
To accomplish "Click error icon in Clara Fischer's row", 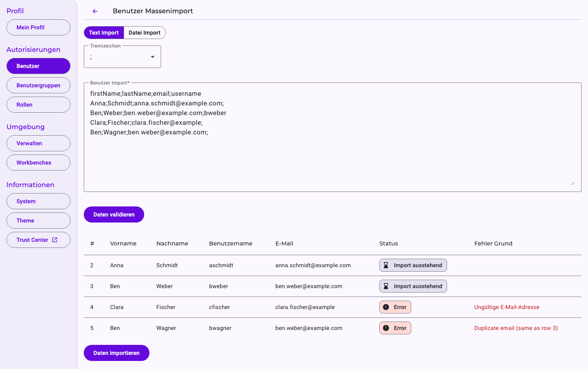I will (x=386, y=307).
